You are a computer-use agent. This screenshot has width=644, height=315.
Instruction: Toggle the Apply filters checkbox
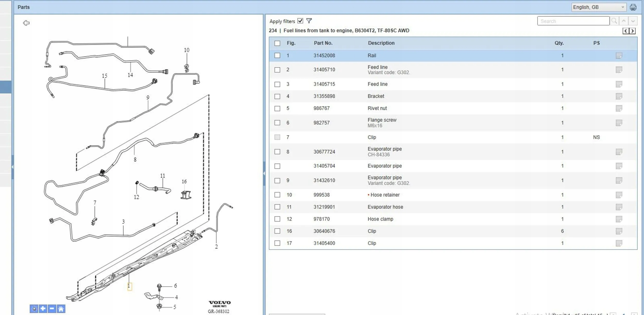coord(300,21)
